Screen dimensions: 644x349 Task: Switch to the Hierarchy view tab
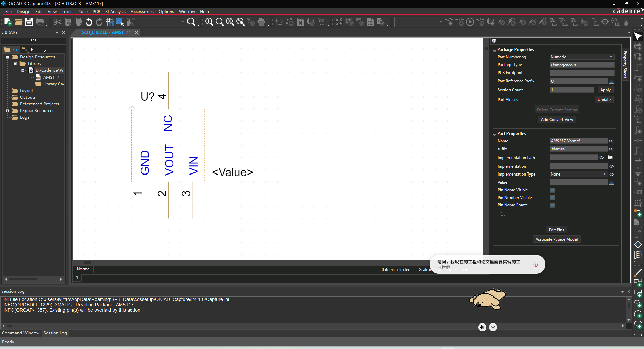(35, 50)
